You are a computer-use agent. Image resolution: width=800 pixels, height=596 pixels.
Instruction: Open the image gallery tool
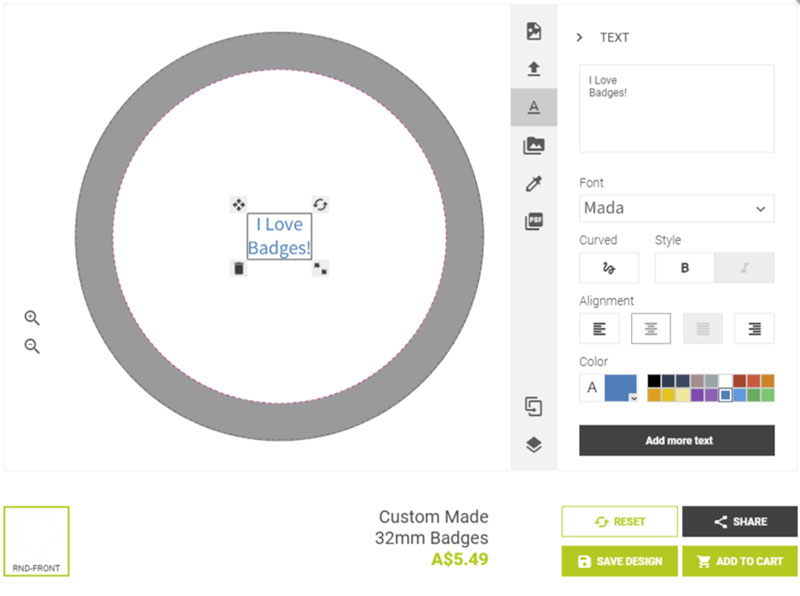534,146
